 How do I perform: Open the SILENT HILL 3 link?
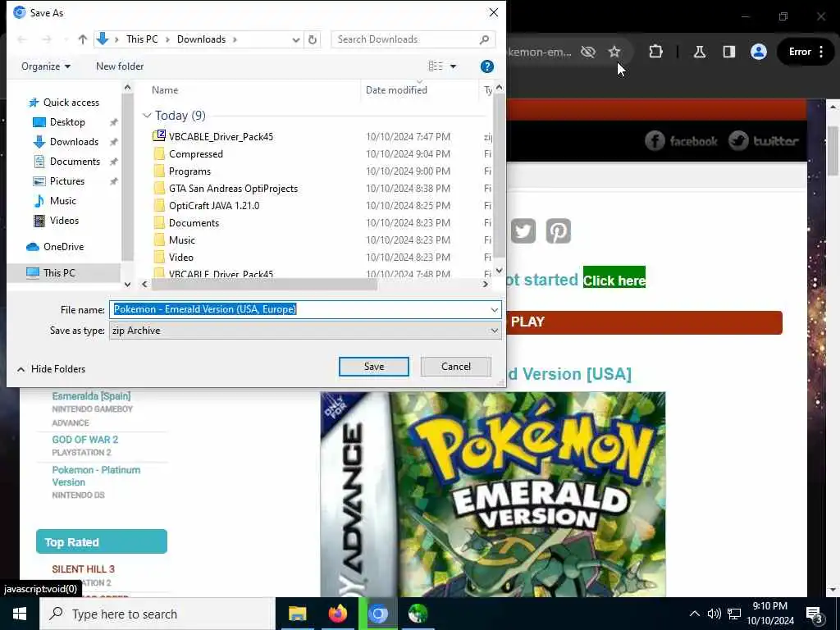[83, 569]
